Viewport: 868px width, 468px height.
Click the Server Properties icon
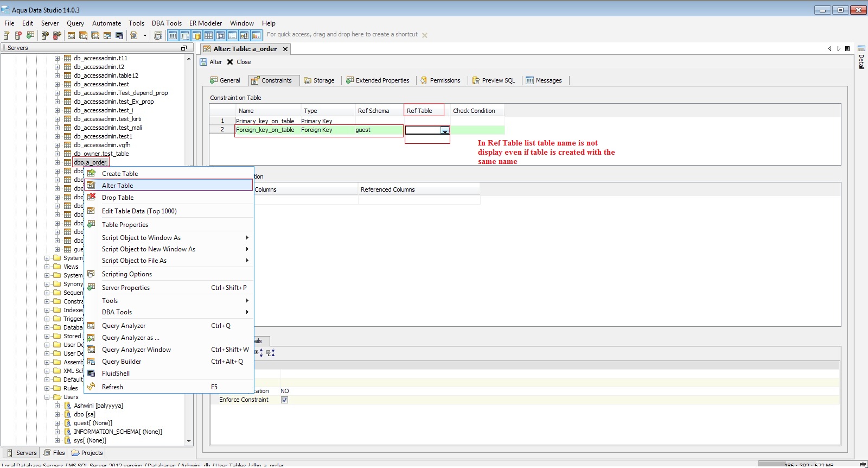pos(91,287)
